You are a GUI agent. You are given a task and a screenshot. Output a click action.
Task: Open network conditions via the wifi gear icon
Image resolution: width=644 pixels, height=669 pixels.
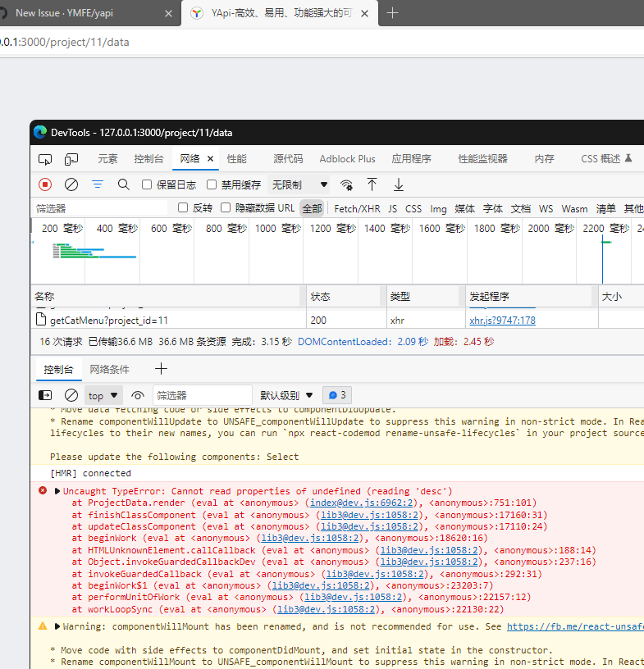click(x=346, y=184)
